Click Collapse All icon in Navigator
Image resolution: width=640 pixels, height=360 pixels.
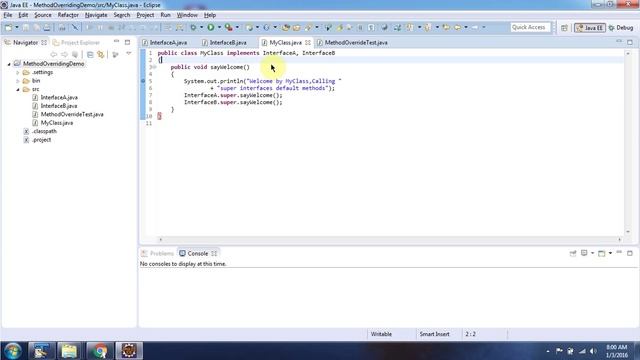pos(90,54)
